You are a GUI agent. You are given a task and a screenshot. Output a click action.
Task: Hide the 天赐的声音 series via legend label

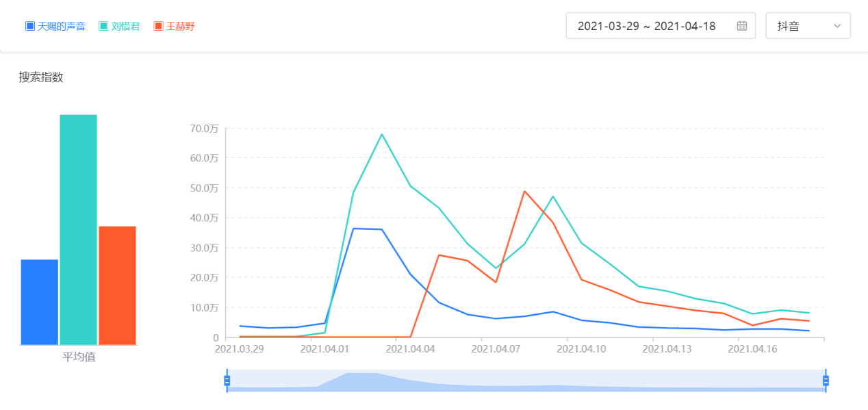point(61,26)
